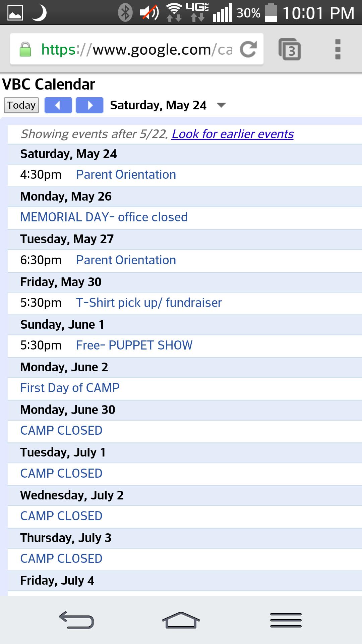362x644 pixels.
Task: Reload the page with the refresh icon
Action: click(248, 49)
